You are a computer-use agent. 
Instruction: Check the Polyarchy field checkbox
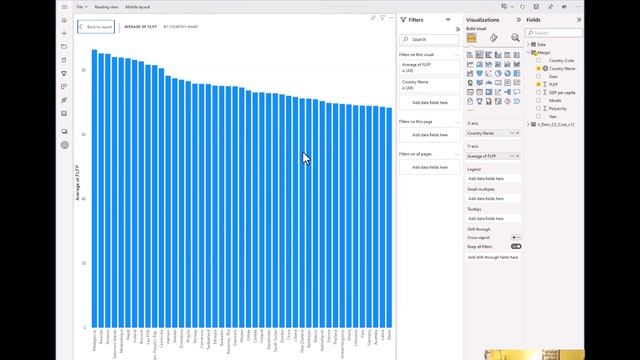click(538, 109)
